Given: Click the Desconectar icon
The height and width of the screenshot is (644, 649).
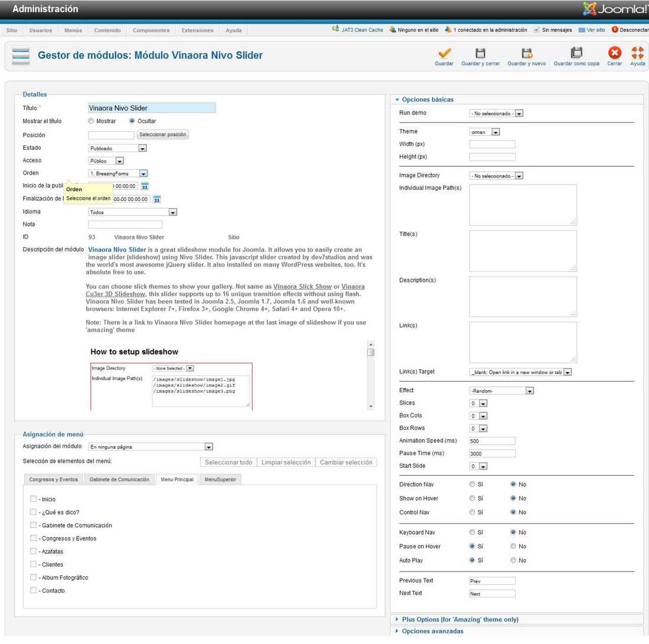Looking at the screenshot, I should pos(615,29).
